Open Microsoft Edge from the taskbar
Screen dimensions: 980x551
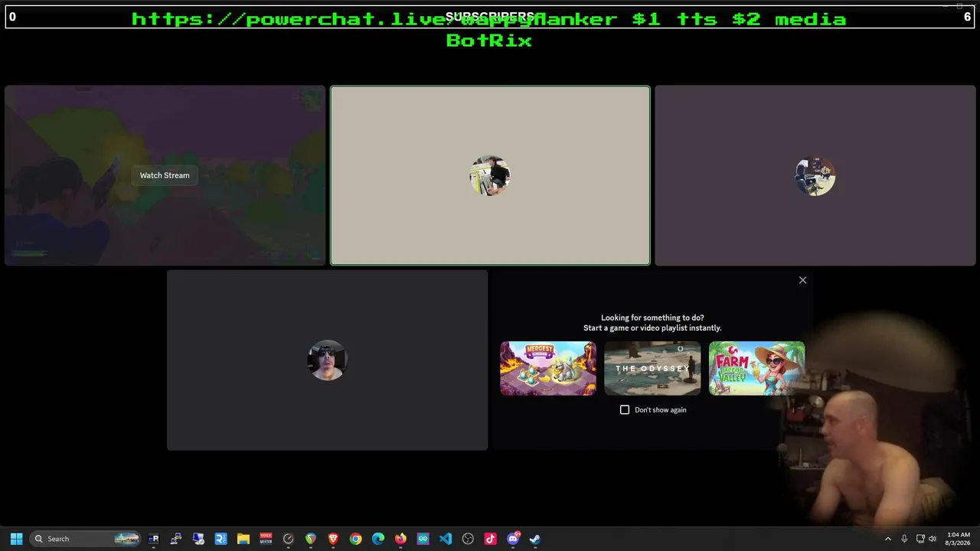[x=378, y=539]
